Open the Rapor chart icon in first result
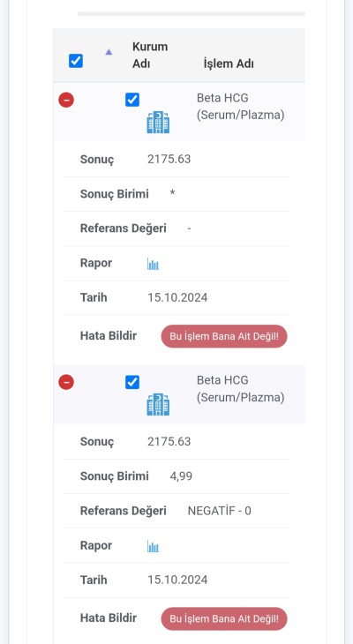The height and width of the screenshot is (644, 353). coord(154,264)
